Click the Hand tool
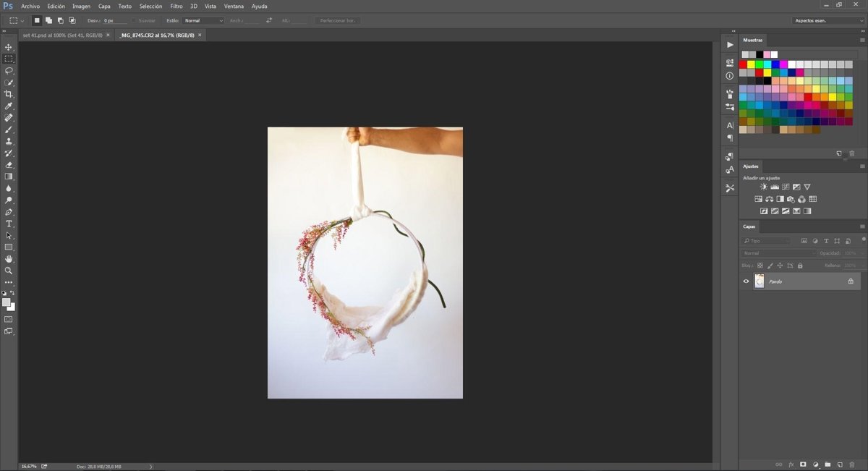Screen dimensions: 868x471 [9, 258]
